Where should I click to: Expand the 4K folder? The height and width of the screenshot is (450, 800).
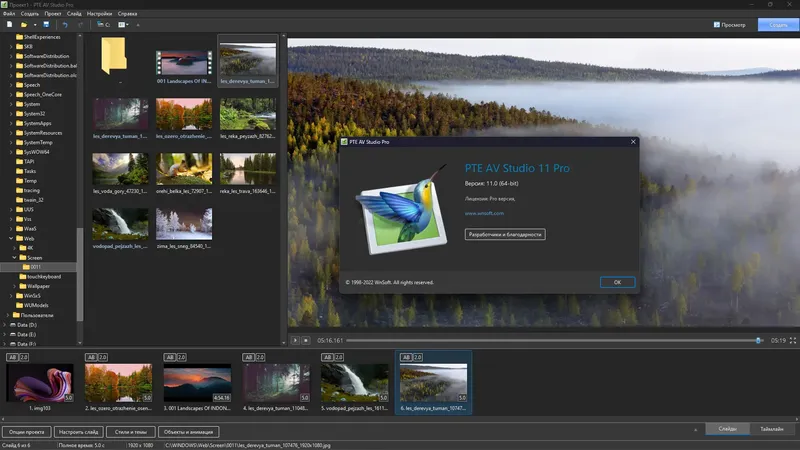click(x=15, y=248)
